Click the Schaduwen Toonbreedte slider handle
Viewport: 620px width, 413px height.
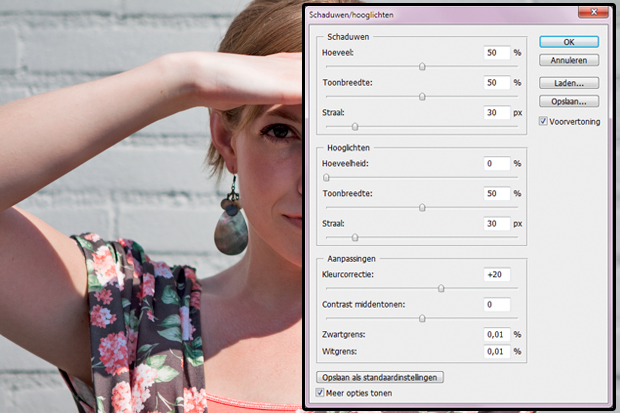[422, 97]
